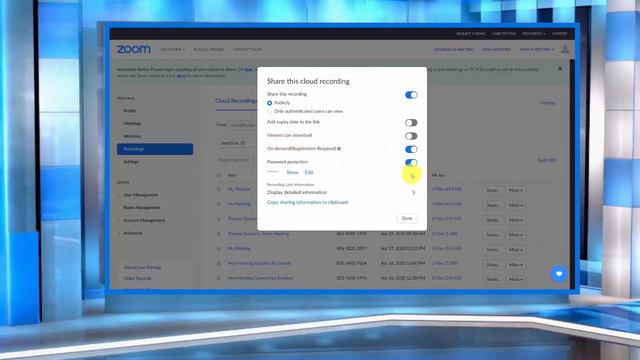
Task: Open More menu for New Meeting Camera row
Action: click(516, 279)
